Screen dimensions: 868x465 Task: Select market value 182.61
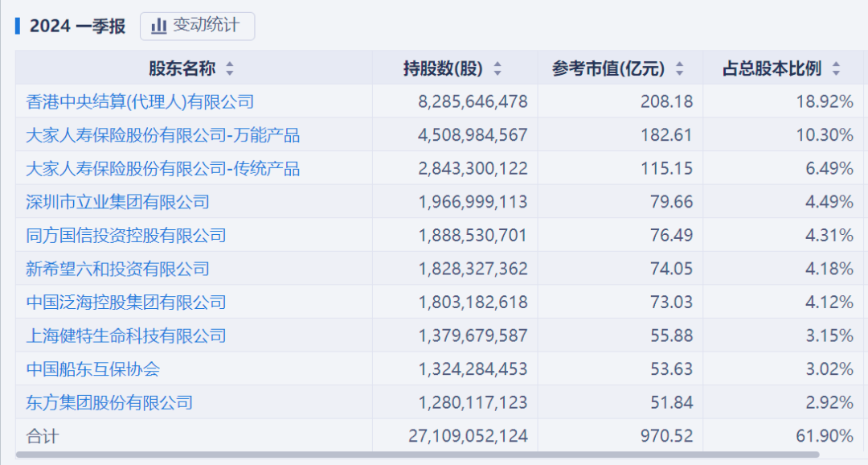666,135
